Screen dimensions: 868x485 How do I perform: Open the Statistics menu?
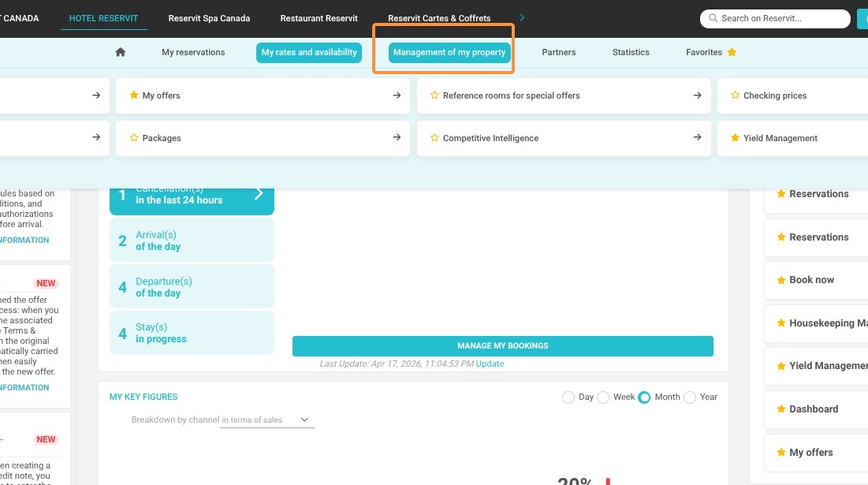(x=631, y=52)
